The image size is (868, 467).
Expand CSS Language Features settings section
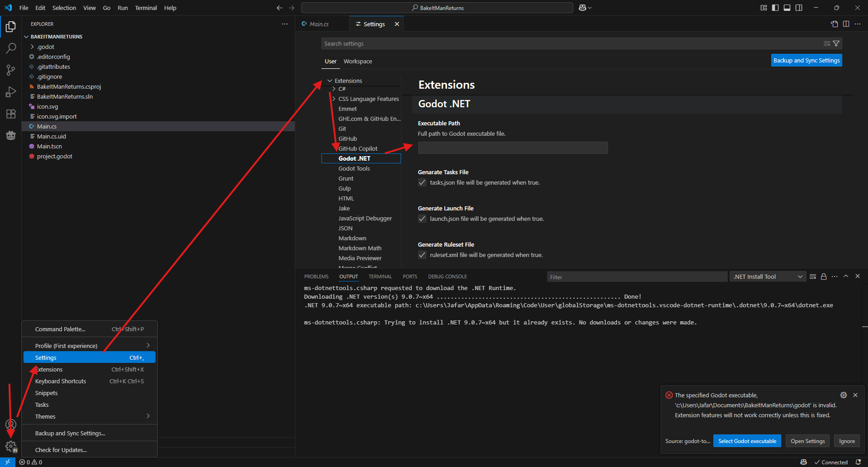[x=334, y=99]
